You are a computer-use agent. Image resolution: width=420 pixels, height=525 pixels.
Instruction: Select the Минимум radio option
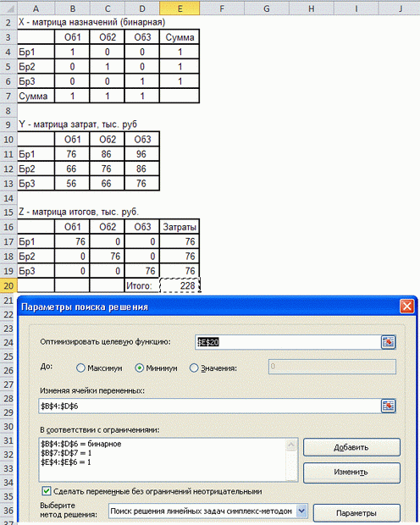tap(140, 368)
